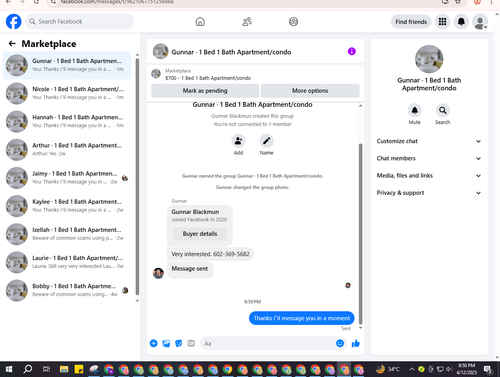The width and height of the screenshot is (500, 377).
Task: Open the purple conversation info icon
Action: pyautogui.click(x=352, y=51)
